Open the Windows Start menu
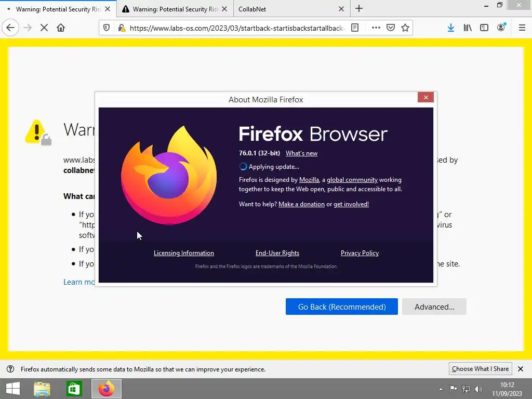The image size is (532, 399). coord(13,389)
